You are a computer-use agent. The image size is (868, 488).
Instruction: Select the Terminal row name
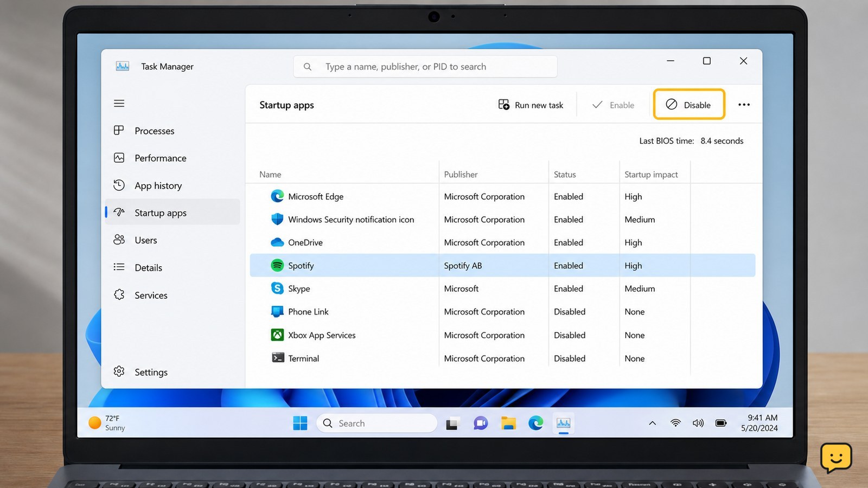[303, 358]
